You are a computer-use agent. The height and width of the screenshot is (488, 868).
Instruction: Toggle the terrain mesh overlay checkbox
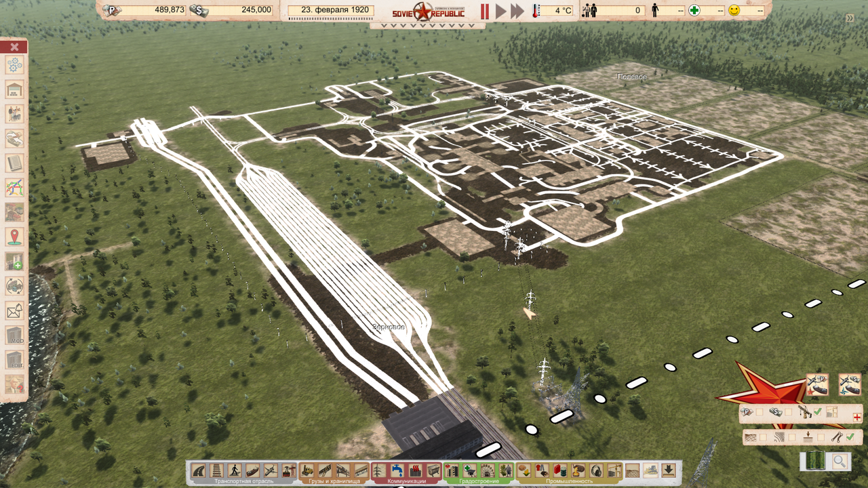coord(763,437)
